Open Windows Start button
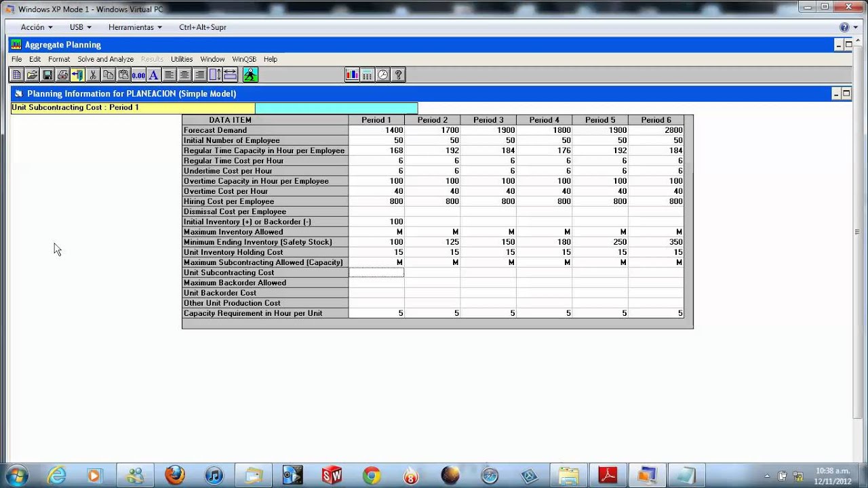The image size is (868, 488). (x=16, y=475)
